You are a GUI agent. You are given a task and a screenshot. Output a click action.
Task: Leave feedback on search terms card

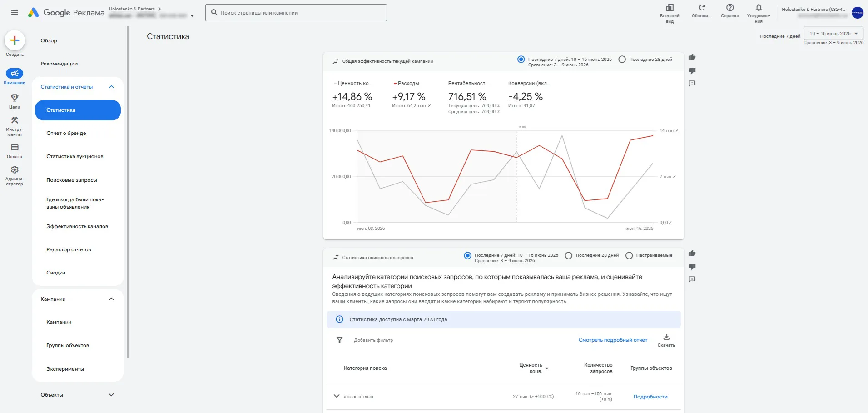click(692, 279)
